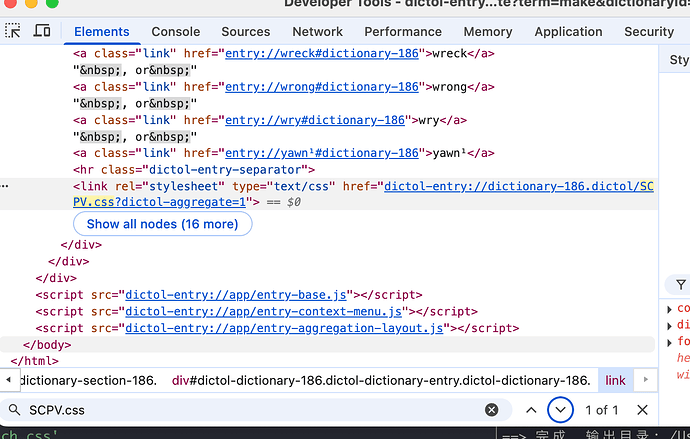Open the Performance tab
This screenshot has width=690, height=439.
click(x=403, y=32)
